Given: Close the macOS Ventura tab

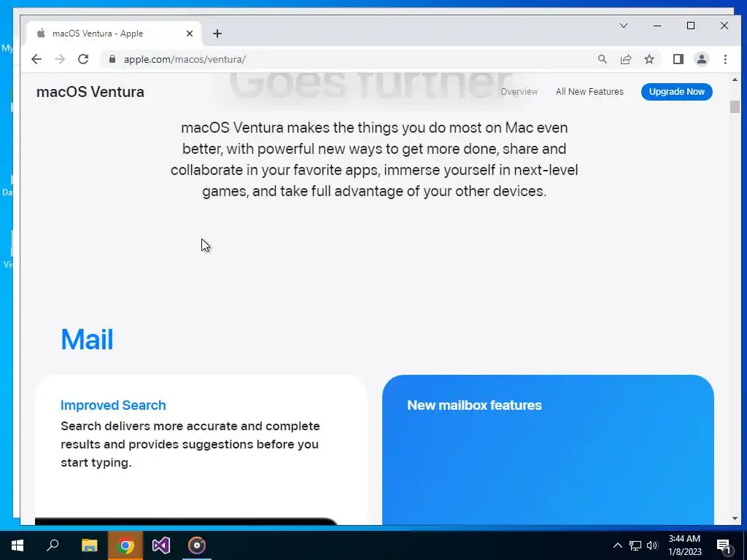Looking at the screenshot, I should [190, 34].
